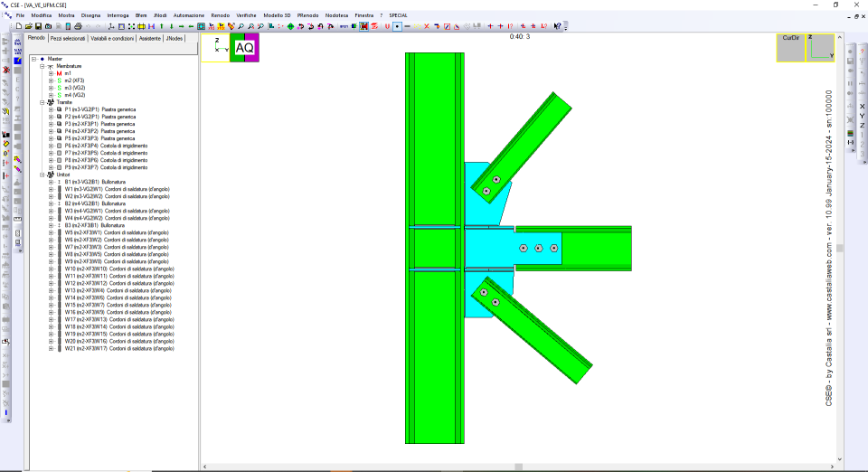
Task: Take a screenshot with the camera icon
Action: click(48, 26)
